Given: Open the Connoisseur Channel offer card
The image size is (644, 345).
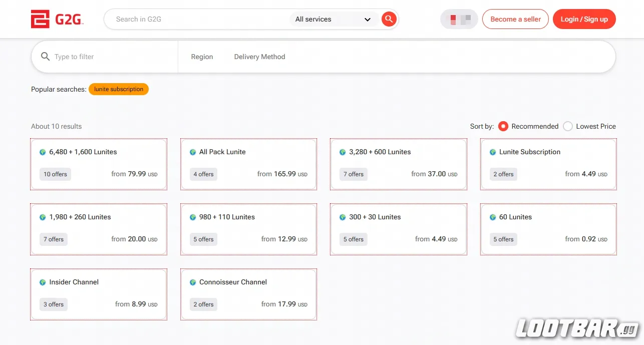Looking at the screenshot, I should [248, 294].
